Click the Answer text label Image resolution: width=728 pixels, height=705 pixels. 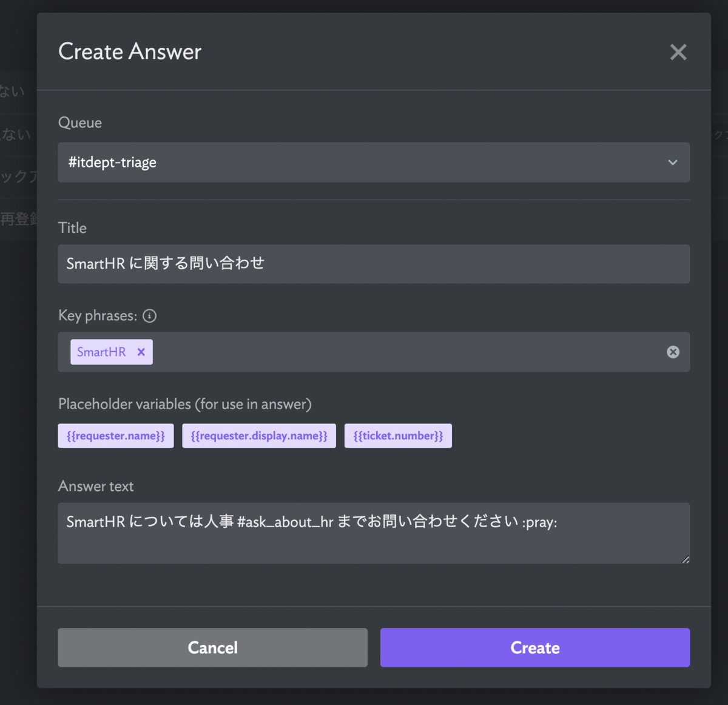coord(96,486)
